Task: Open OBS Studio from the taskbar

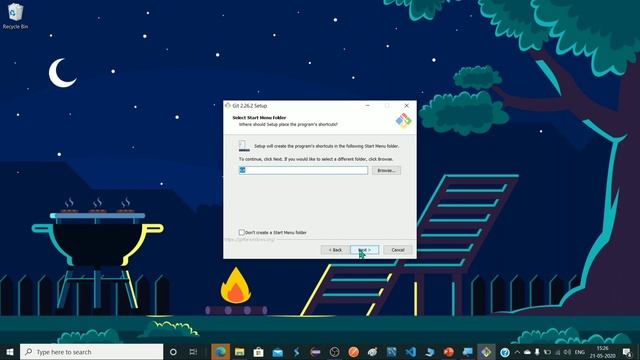Action: pyautogui.click(x=334, y=352)
